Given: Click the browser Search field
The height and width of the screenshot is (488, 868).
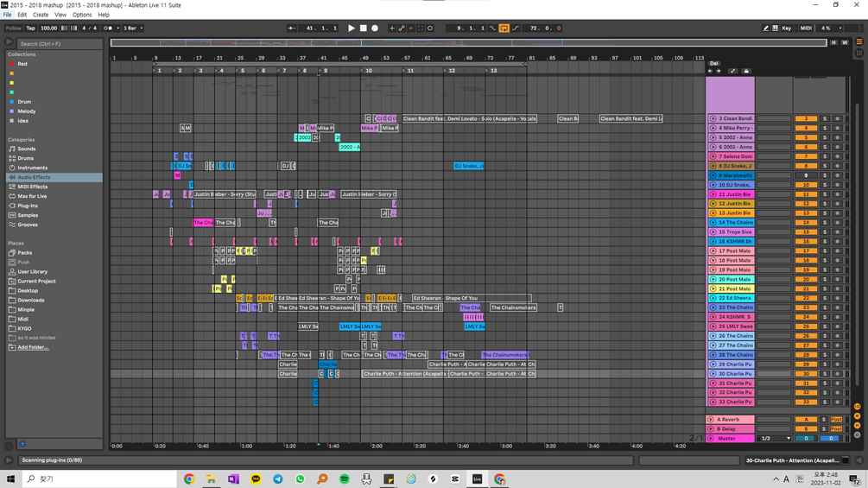Looking at the screenshot, I should tap(60, 44).
